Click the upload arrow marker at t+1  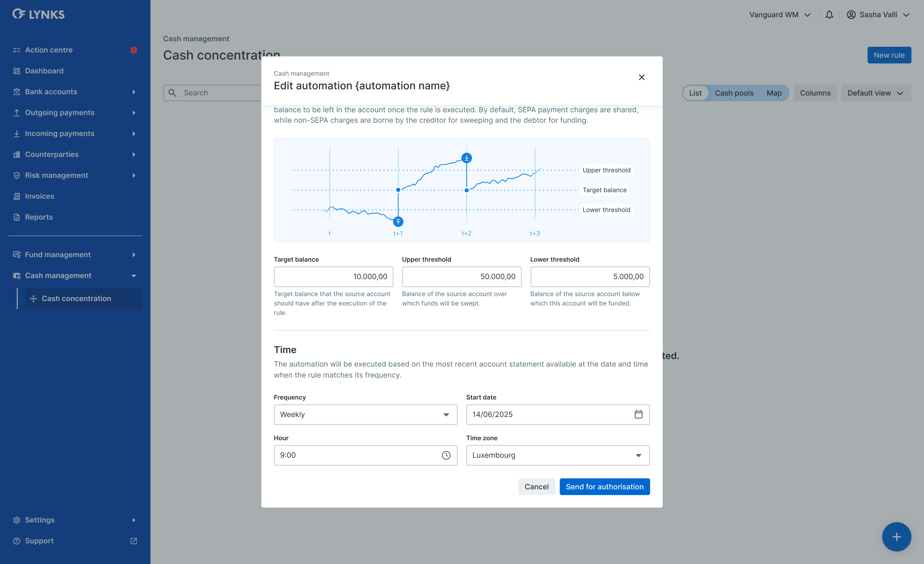pyautogui.click(x=398, y=222)
